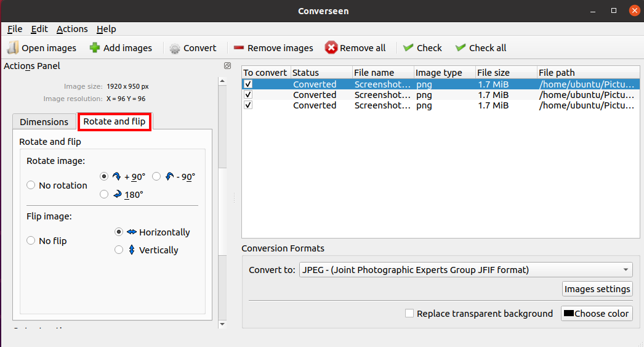
Task: Click the Choose color button
Action: point(597,313)
